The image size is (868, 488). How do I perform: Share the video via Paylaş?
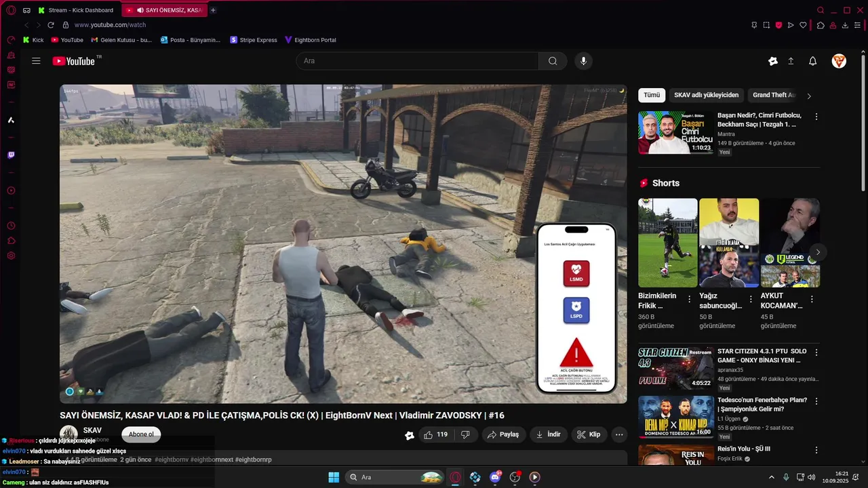[x=503, y=434]
